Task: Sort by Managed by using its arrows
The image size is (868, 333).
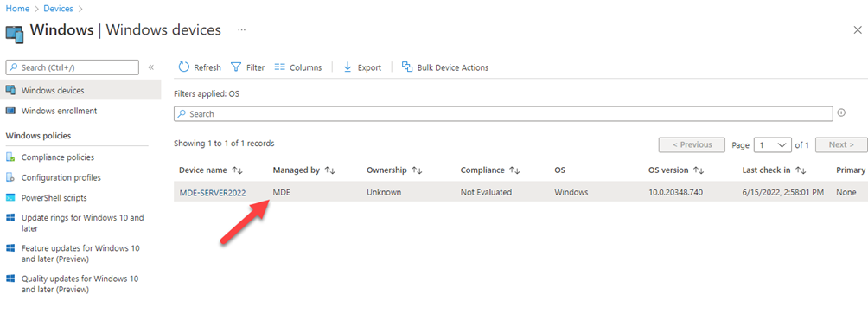Action: (330, 170)
